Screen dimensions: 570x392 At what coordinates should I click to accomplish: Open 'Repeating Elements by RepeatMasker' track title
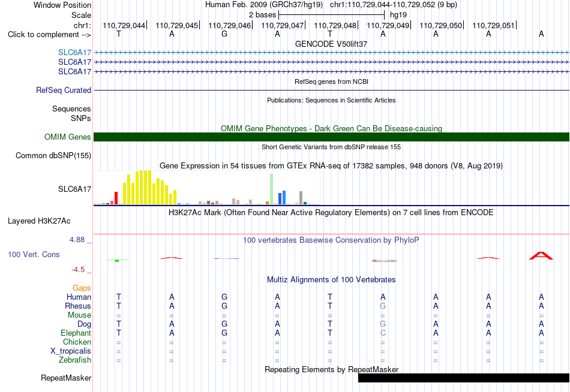[331, 369]
